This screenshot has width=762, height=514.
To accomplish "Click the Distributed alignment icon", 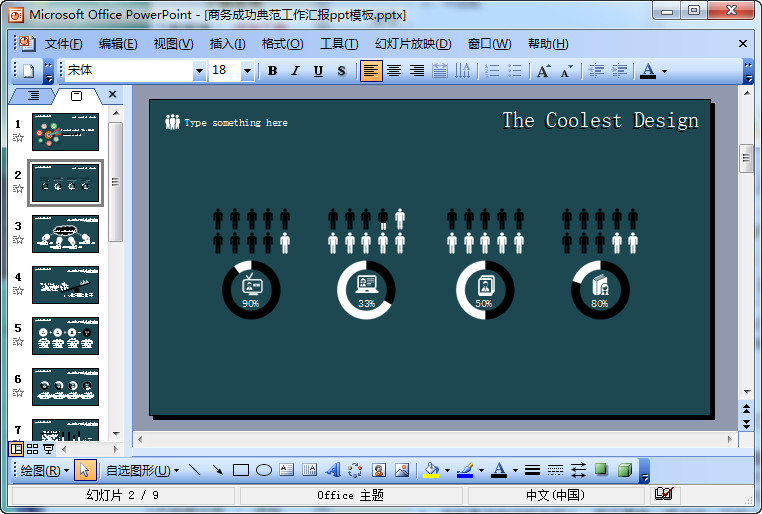I will point(439,71).
